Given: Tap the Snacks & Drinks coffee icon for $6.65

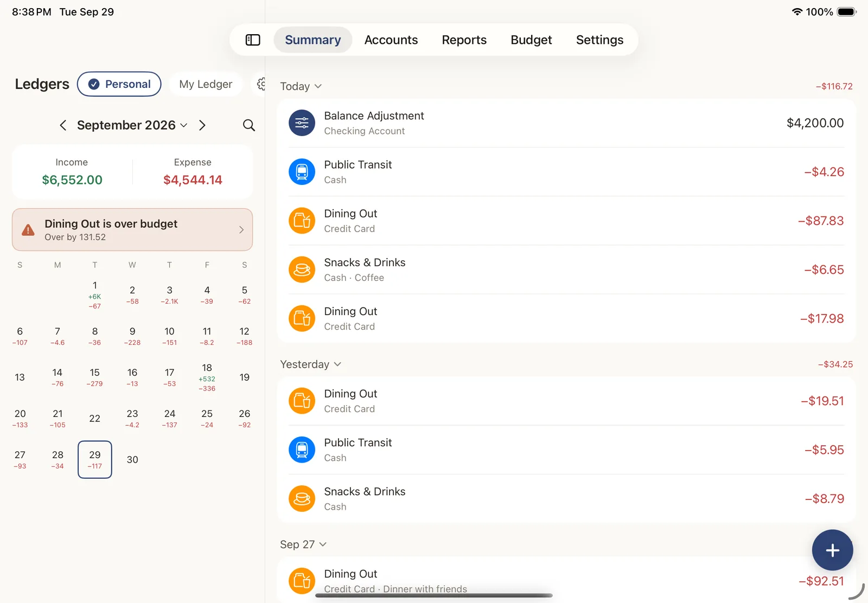Looking at the screenshot, I should [x=302, y=270].
